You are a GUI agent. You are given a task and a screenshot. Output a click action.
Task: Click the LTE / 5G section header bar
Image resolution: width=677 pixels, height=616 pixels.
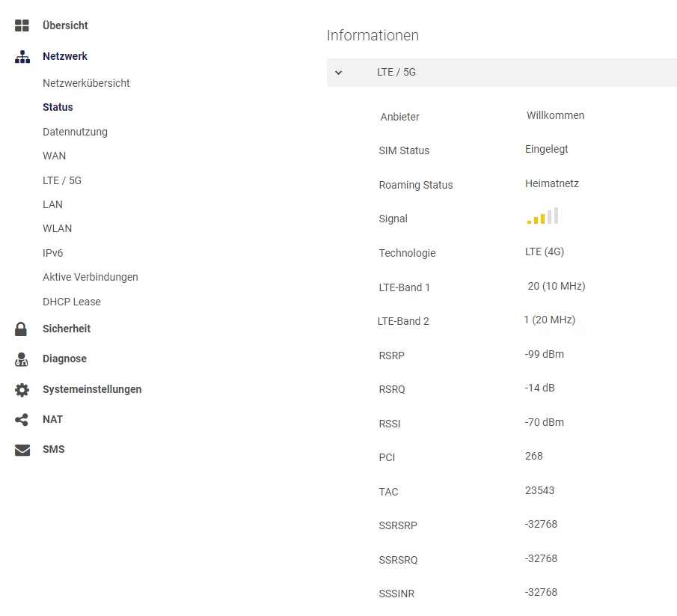[x=501, y=73]
